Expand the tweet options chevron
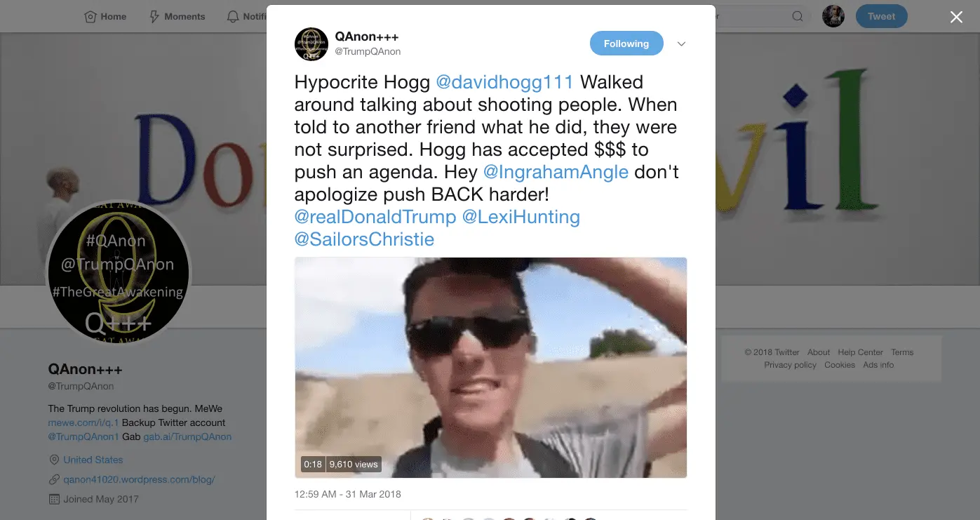 pyautogui.click(x=681, y=44)
